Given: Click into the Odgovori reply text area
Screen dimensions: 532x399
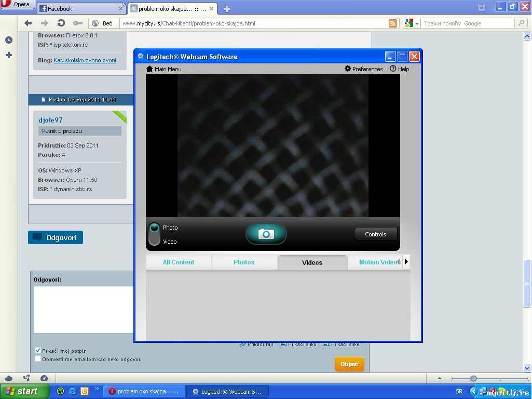Looking at the screenshot, I should tap(84, 310).
